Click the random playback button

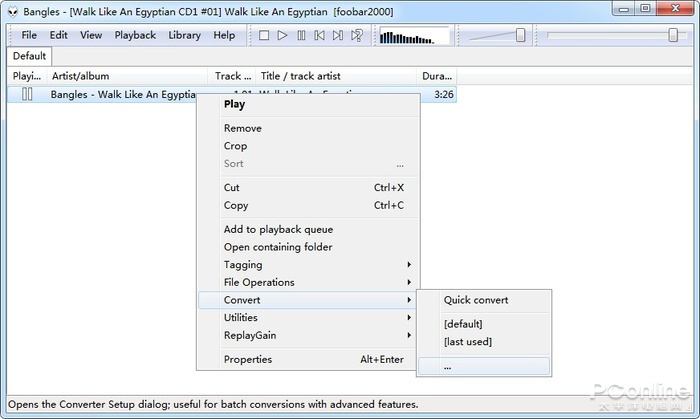tap(357, 35)
